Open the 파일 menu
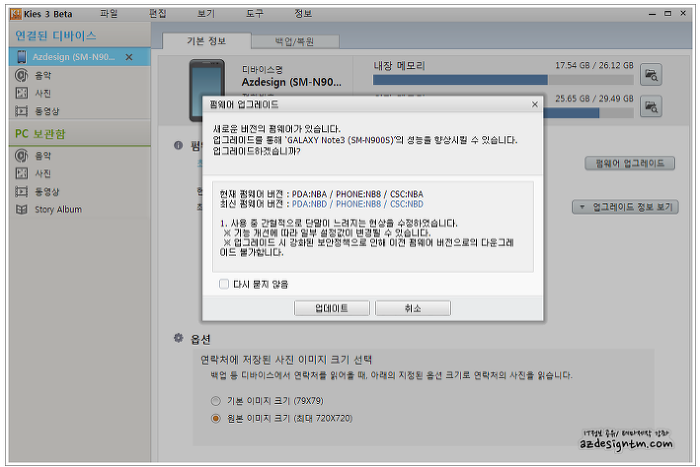Viewport: 700px width, 467px height. [x=108, y=14]
